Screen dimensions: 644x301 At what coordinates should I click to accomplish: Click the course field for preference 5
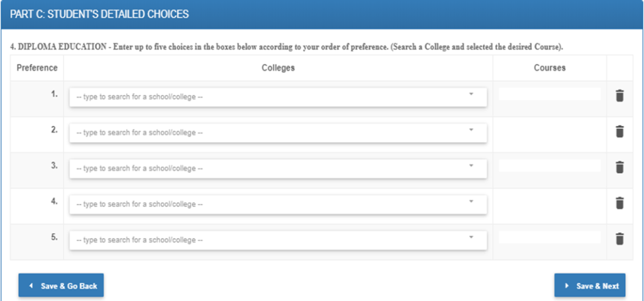pyautogui.click(x=549, y=237)
